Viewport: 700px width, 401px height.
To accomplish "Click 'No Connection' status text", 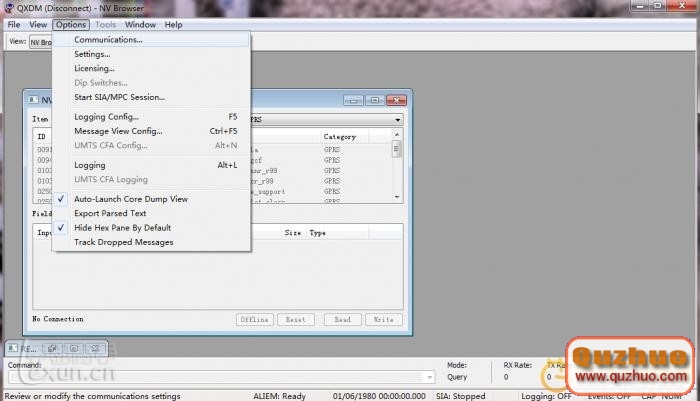I will pyautogui.click(x=58, y=319).
